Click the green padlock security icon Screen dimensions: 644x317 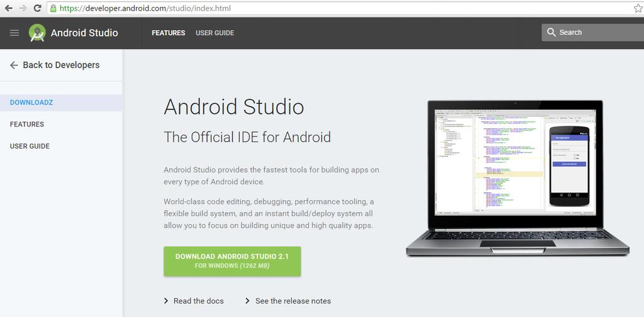53,8
